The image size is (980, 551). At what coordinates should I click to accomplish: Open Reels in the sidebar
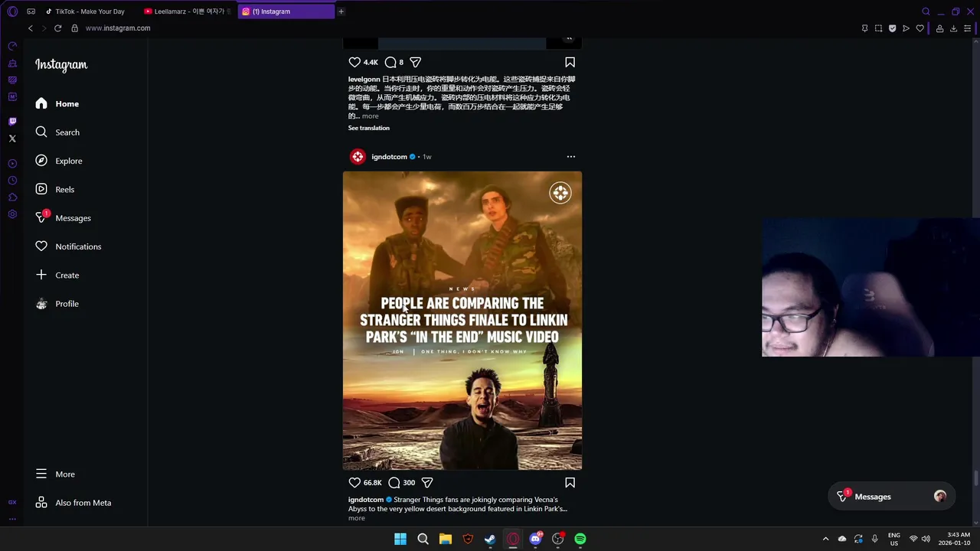coord(54,190)
